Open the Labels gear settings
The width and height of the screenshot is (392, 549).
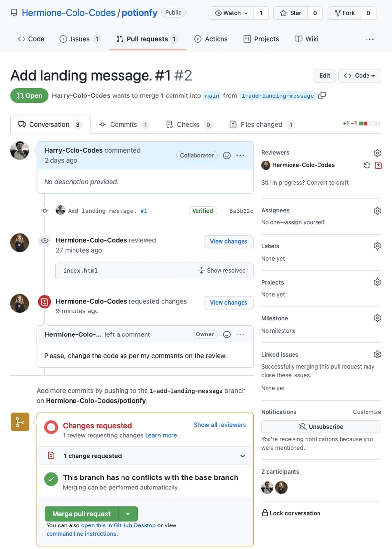click(377, 246)
